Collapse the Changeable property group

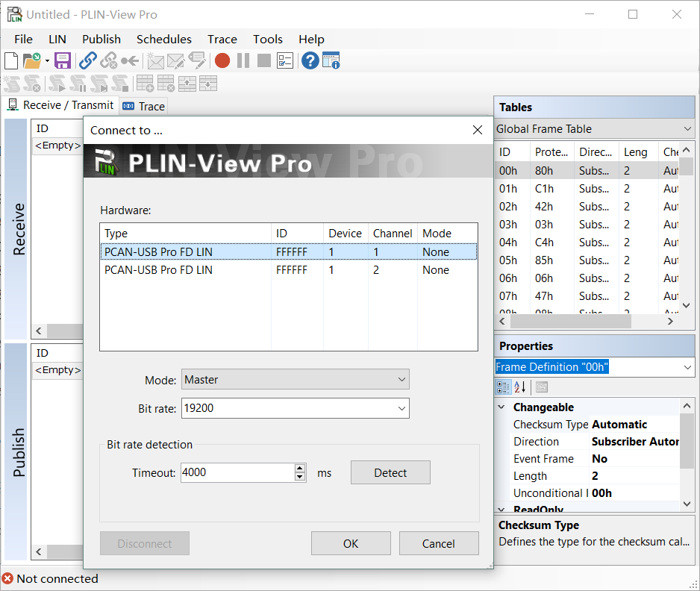pyautogui.click(x=501, y=407)
